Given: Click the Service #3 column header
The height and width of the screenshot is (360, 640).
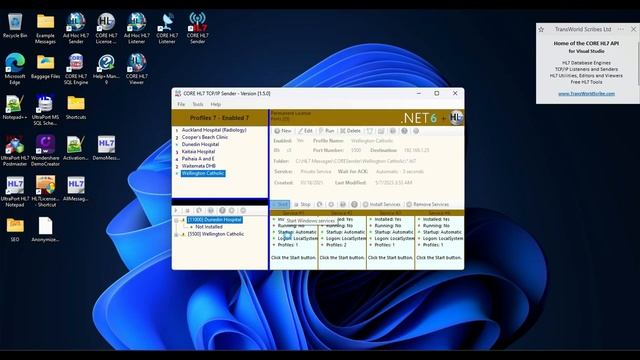Looking at the screenshot, I should 390,213.
